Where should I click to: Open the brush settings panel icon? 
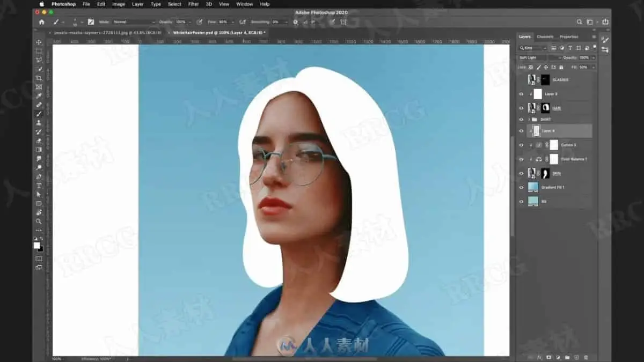tap(91, 22)
